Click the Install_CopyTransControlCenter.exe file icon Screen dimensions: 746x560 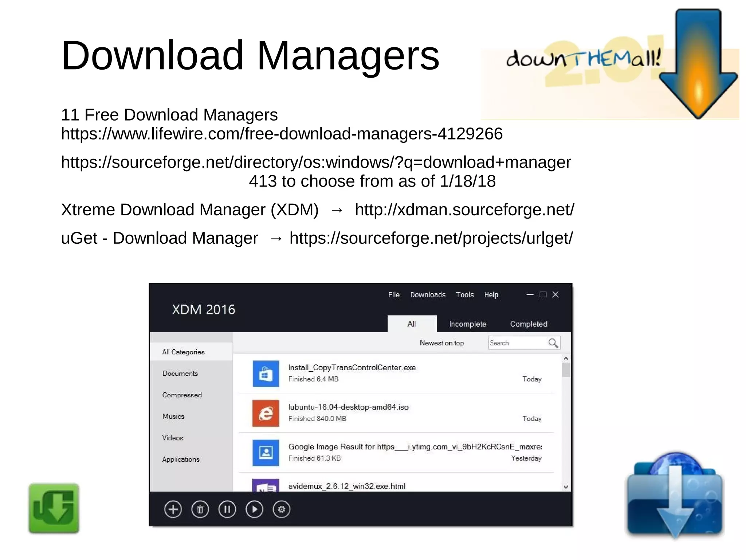point(266,374)
